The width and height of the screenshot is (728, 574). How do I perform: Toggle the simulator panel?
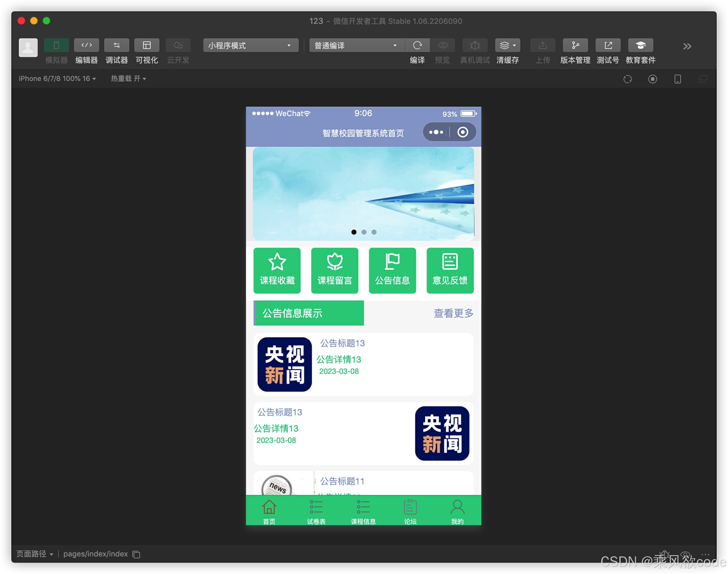click(x=56, y=45)
